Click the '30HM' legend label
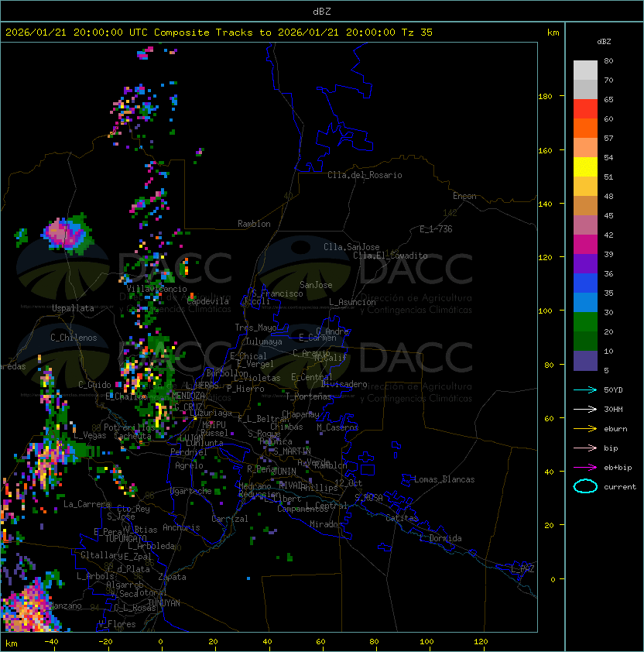Image resolution: width=644 pixels, height=652 pixels. pyautogui.click(x=613, y=410)
